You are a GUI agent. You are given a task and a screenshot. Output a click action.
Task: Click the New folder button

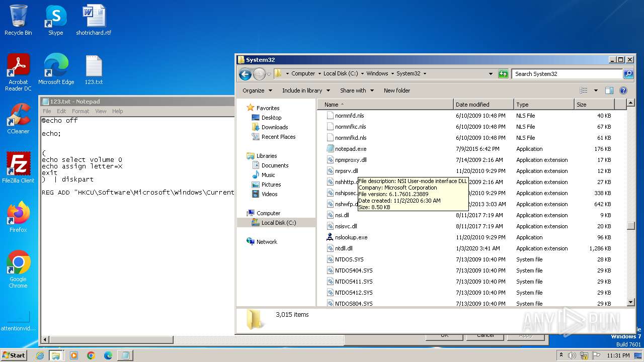click(x=397, y=90)
